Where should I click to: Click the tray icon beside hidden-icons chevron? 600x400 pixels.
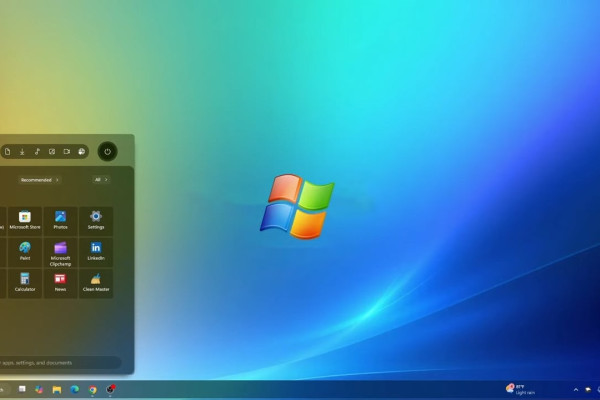point(588,390)
